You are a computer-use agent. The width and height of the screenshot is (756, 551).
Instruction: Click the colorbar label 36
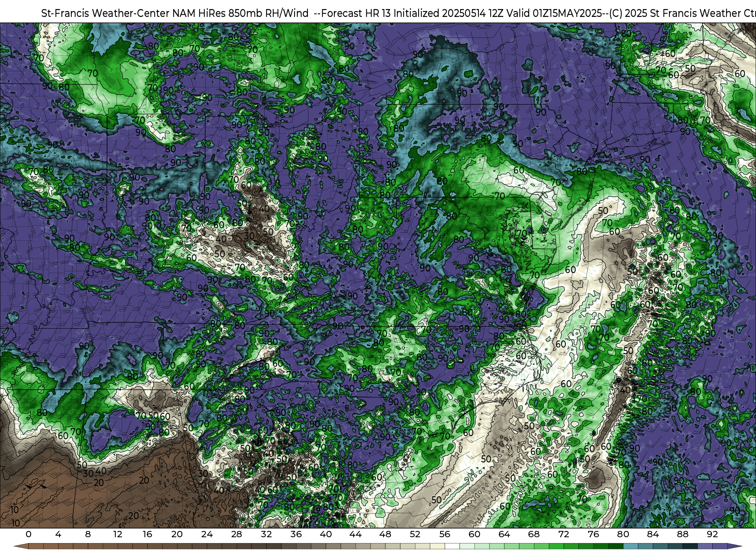[296, 534]
